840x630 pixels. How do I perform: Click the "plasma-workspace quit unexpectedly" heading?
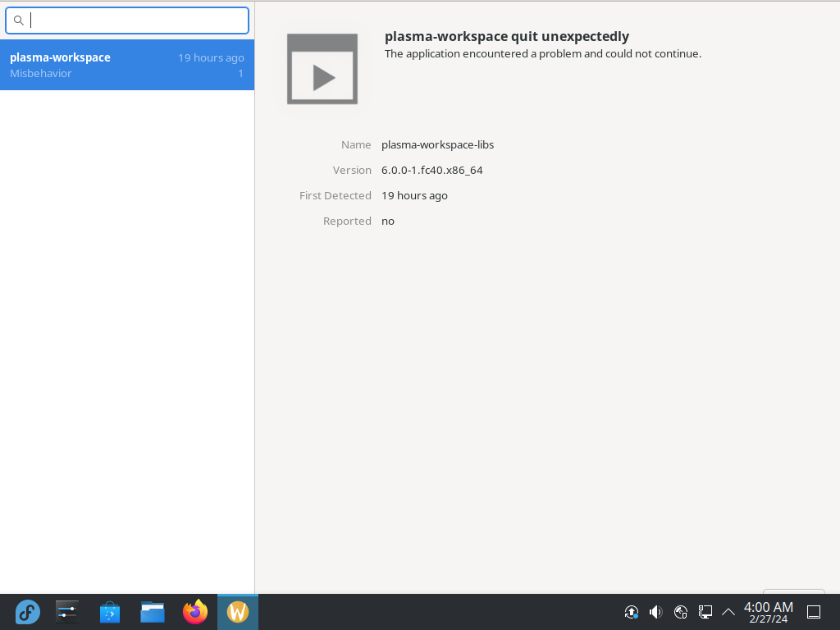507,36
